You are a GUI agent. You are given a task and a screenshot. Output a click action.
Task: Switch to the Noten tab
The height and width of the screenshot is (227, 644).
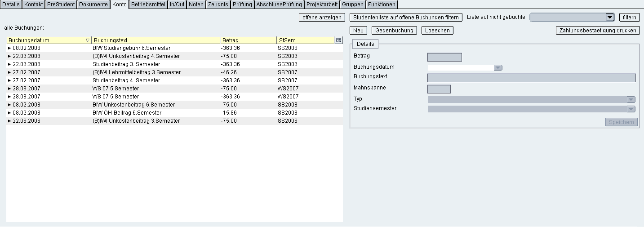tap(196, 4)
